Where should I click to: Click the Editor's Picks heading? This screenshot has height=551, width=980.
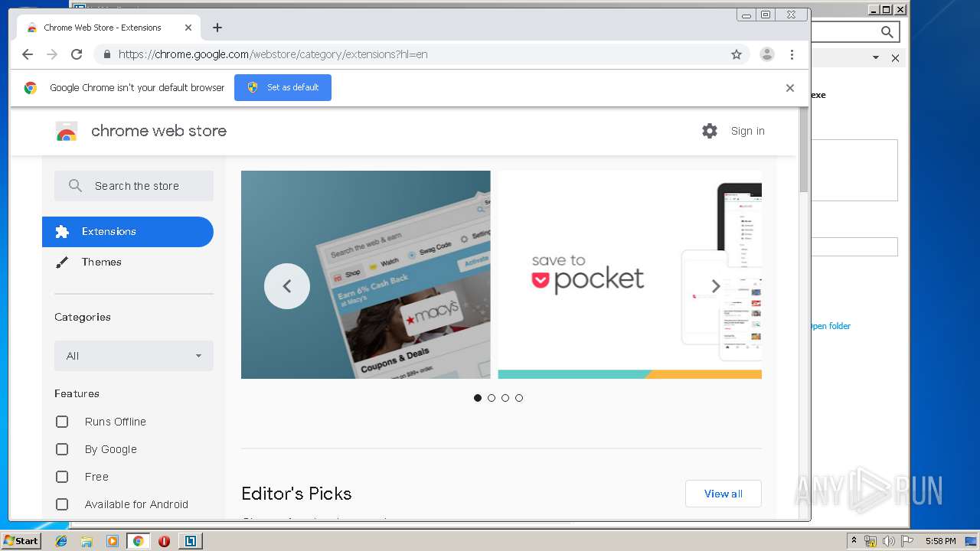(x=296, y=494)
